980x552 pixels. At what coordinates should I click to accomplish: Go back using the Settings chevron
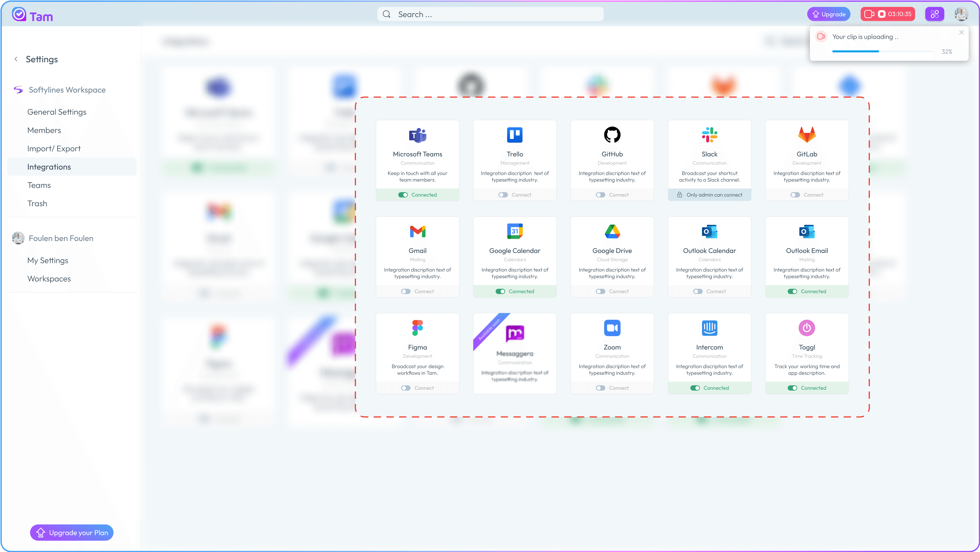16,59
